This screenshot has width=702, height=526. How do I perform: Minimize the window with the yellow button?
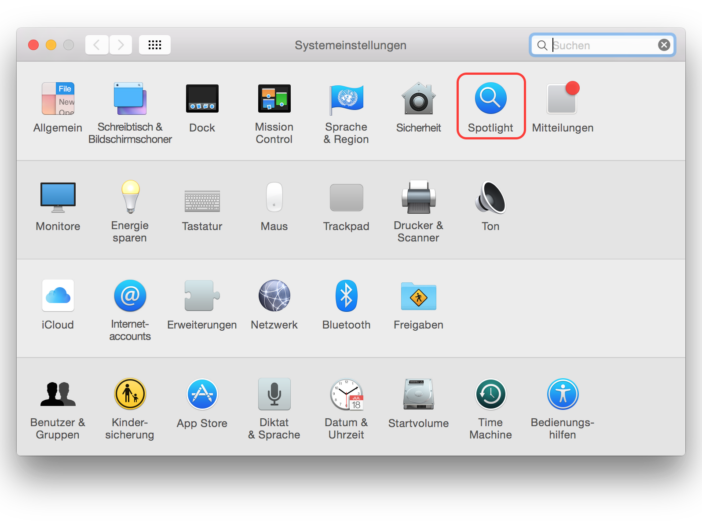(51, 45)
